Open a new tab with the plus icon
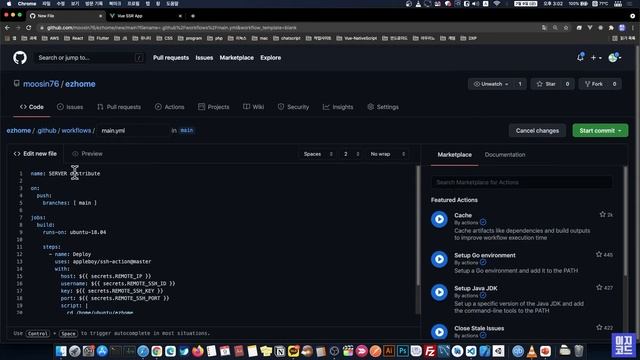Viewport: 640px width, 360px height. click(x=193, y=16)
